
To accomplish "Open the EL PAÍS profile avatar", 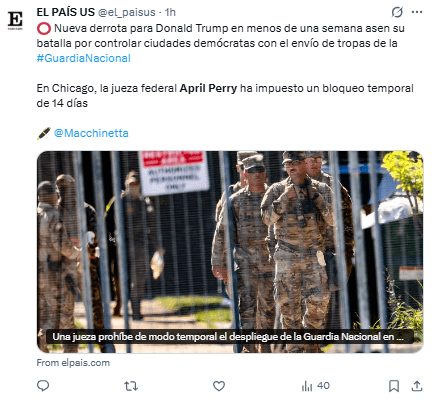I will coord(15,20).
